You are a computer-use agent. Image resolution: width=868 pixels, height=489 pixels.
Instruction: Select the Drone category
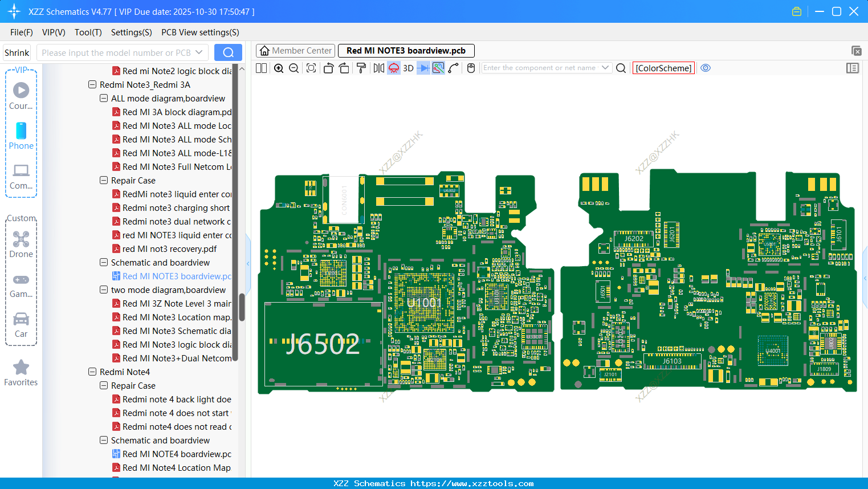coord(21,244)
